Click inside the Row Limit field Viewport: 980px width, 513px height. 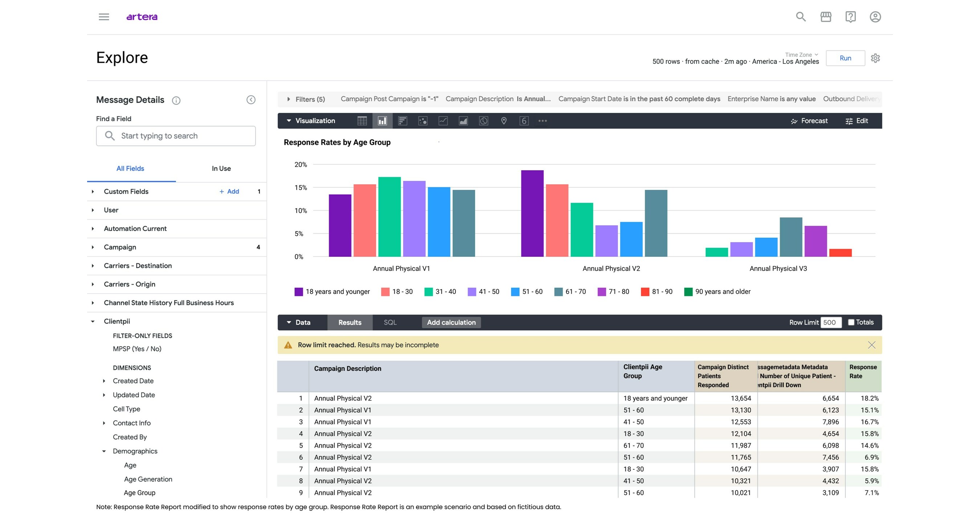(x=831, y=322)
